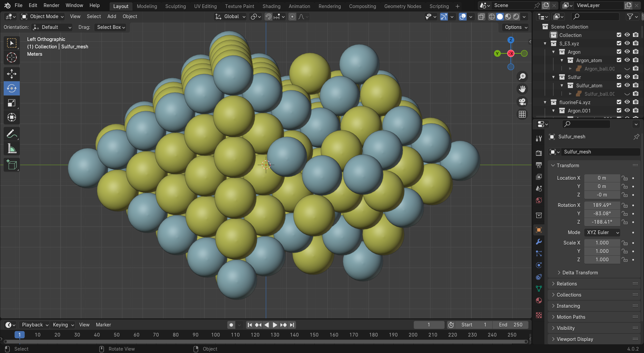Expand the Delta Transform section

tap(580, 273)
